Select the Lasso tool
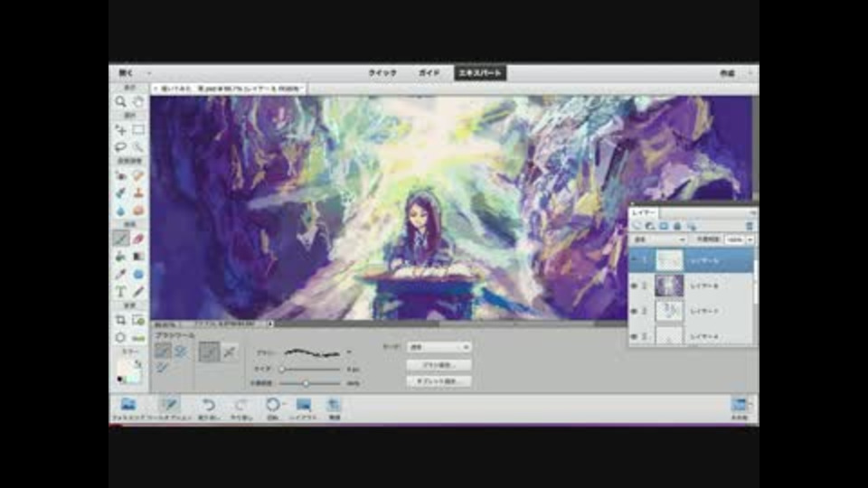The height and width of the screenshot is (488, 868). coord(120,146)
